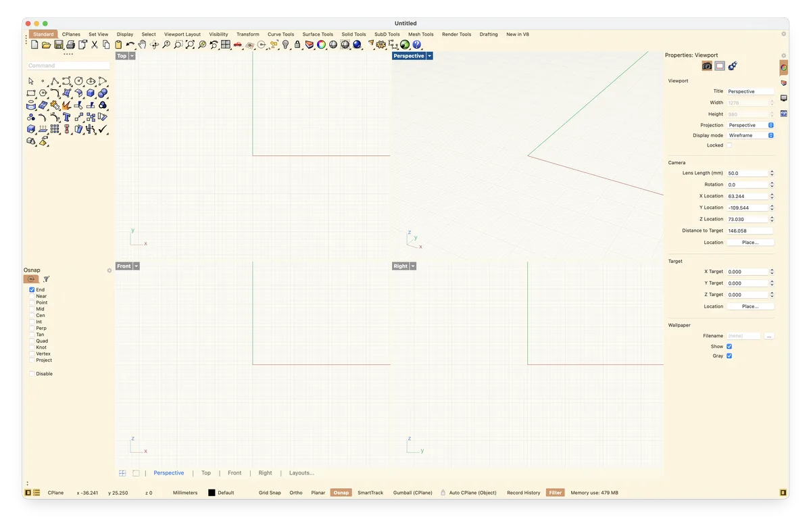
Task: Open the Help question mark icon
Action: (x=417, y=45)
